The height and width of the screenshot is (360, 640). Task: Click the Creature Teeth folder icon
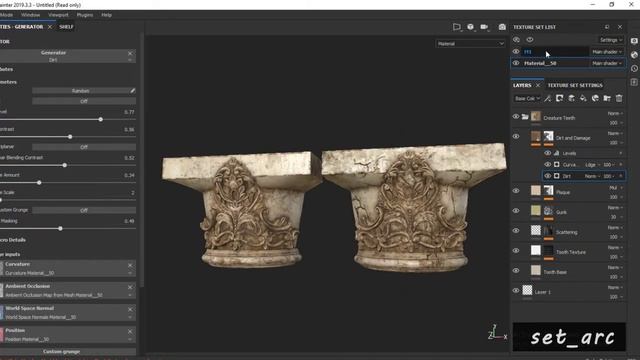(x=525, y=117)
